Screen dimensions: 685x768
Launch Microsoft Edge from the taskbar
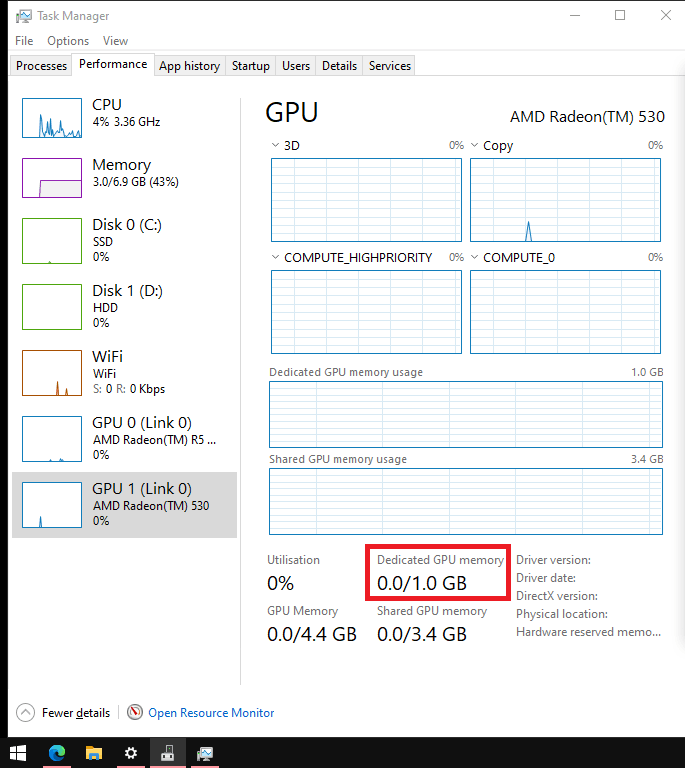click(57, 753)
